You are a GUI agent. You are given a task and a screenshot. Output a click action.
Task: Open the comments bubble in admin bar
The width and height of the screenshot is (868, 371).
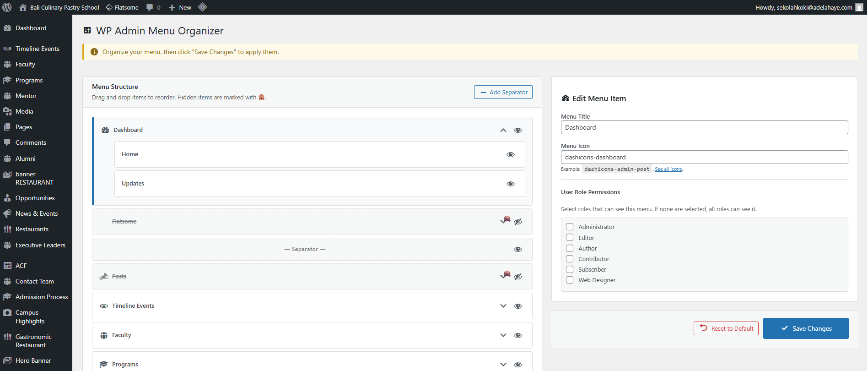[150, 7]
